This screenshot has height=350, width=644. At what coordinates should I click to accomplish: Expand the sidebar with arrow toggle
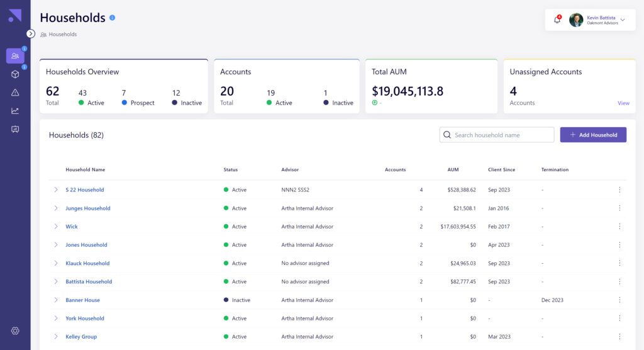31,33
